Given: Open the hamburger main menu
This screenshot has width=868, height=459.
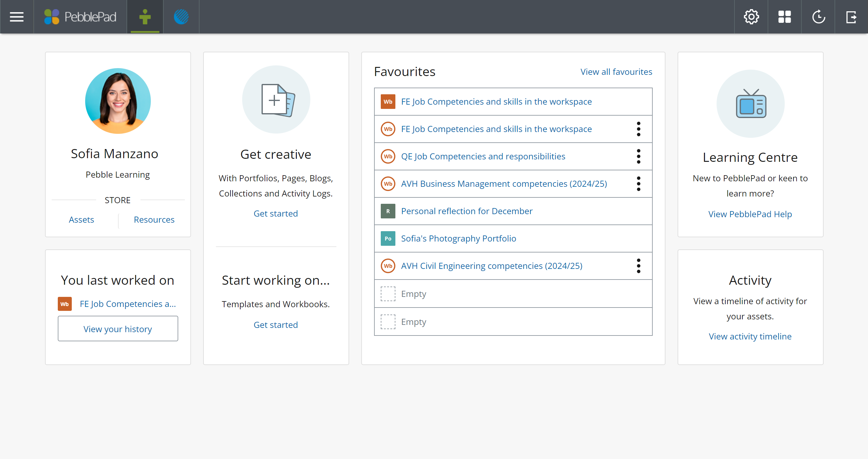Looking at the screenshot, I should (x=16, y=16).
